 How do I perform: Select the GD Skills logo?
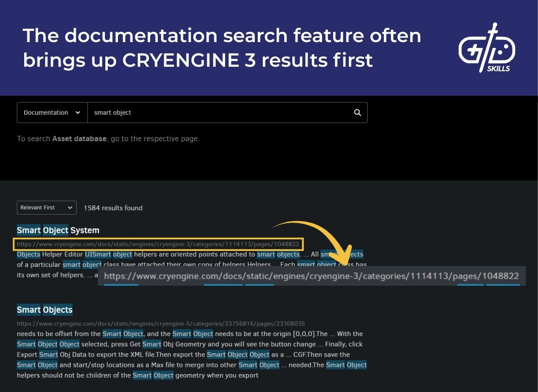[487, 48]
